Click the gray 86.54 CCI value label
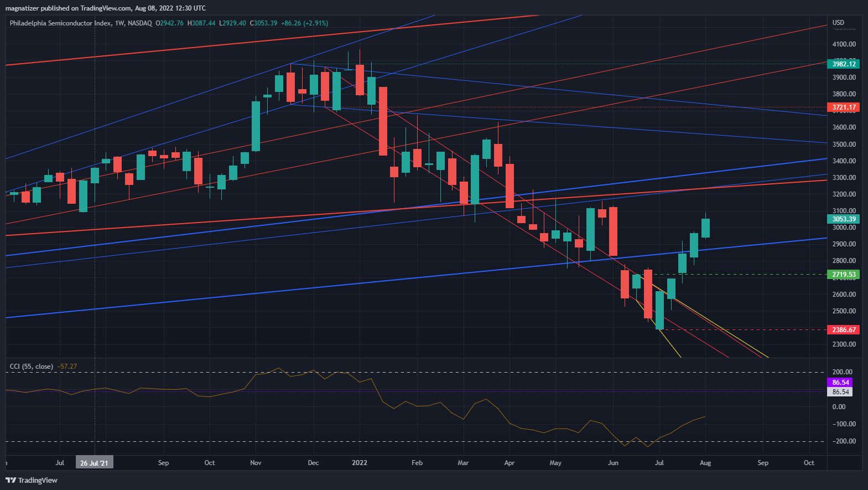This screenshot has width=868, height=490. tap(840, 392)
